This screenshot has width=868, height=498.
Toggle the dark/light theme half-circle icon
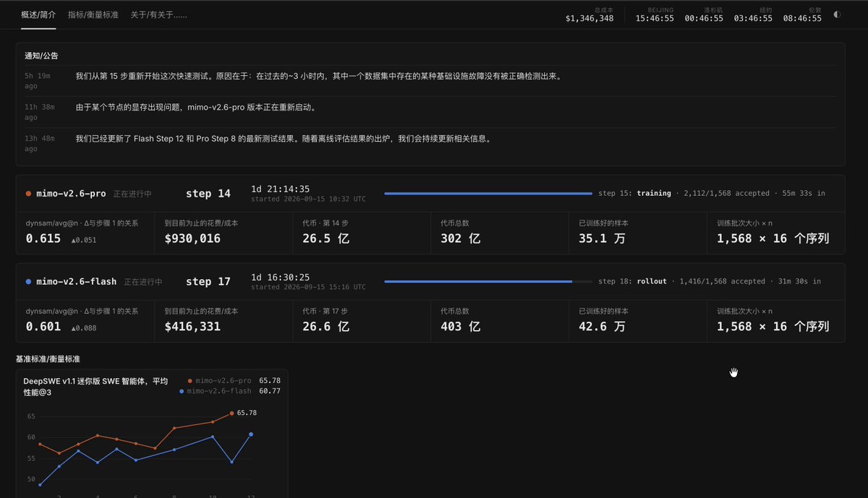coord(837,14)
